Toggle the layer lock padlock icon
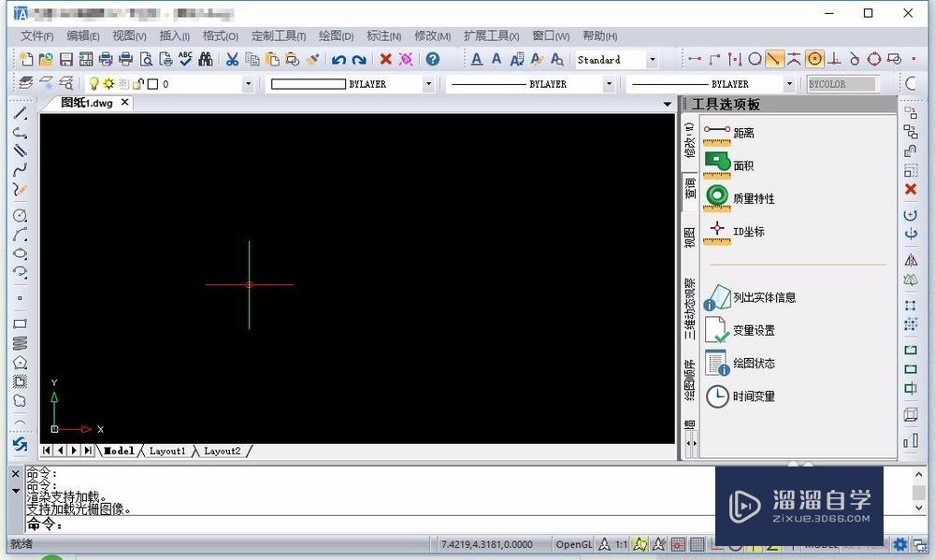Image resolution: width=935 pixels, height=560 pixels. click(x=137, y=82)
